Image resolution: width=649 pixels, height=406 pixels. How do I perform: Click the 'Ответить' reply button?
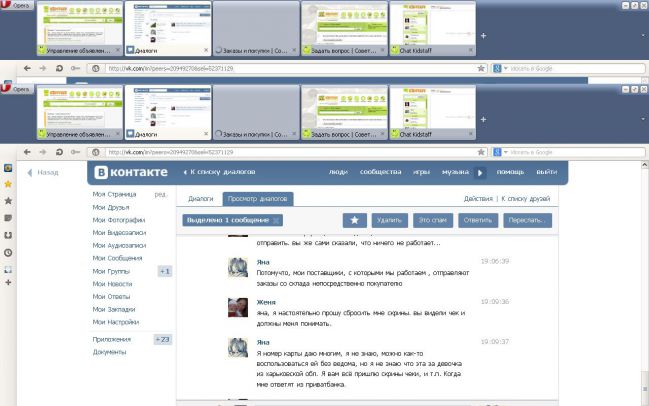pyautogui.click(x=479, y=220)
